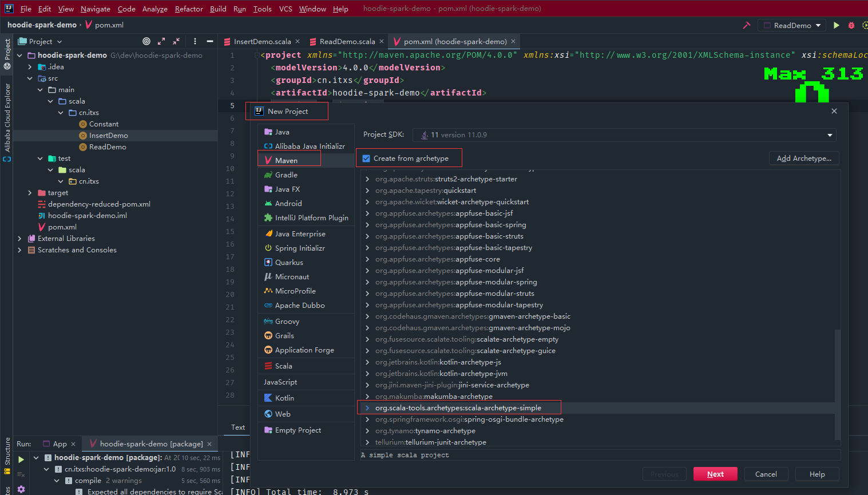This screenshot has width=868, height=495.
Task: Switch to App tab in Run panel
Action: tap(60, 444)
